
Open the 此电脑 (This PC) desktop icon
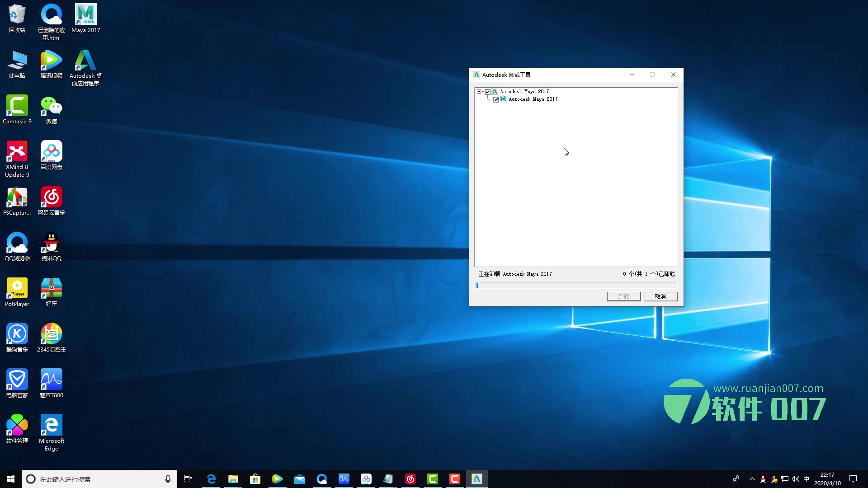click(x=17, y=64)
